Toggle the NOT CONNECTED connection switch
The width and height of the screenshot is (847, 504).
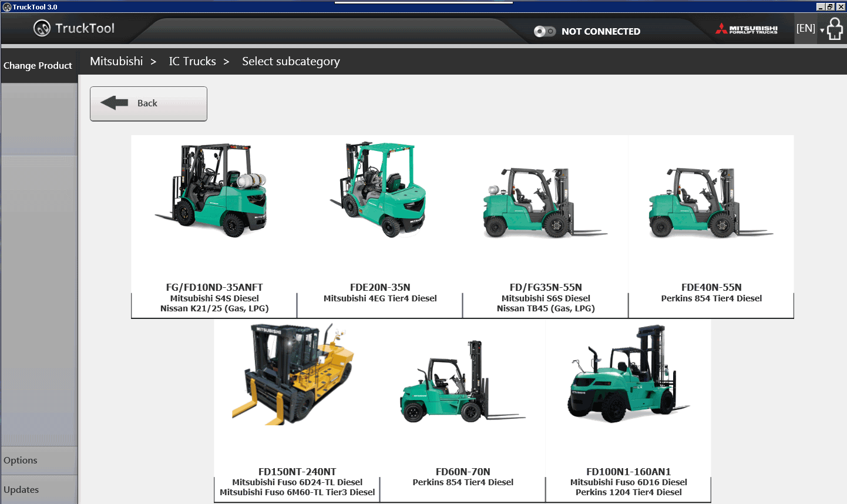coord(544,31)
